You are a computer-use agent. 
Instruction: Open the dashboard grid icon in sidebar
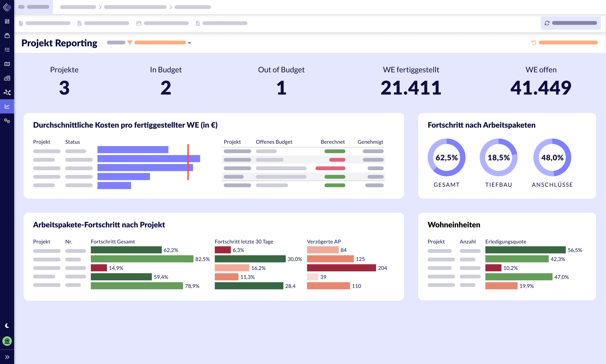[7, 21]
